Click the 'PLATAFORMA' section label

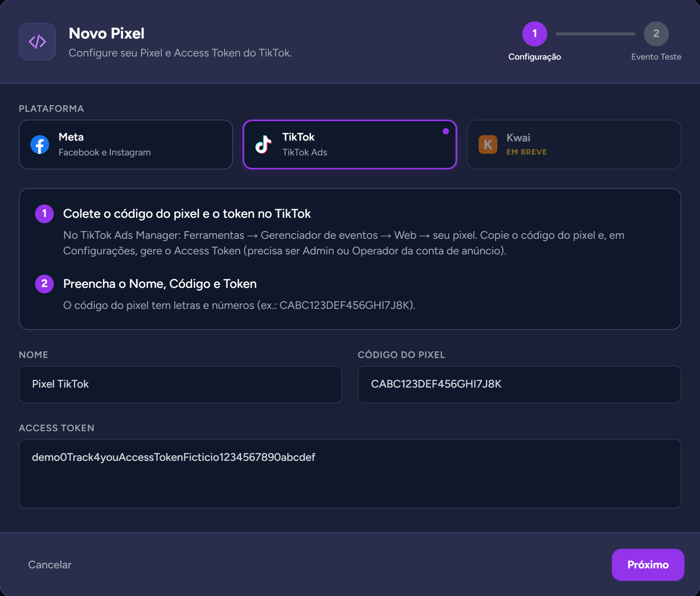point(51,109)
